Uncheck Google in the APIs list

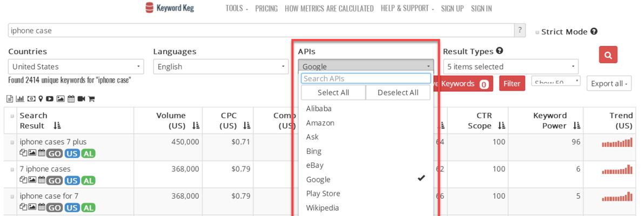click(366, 179)
